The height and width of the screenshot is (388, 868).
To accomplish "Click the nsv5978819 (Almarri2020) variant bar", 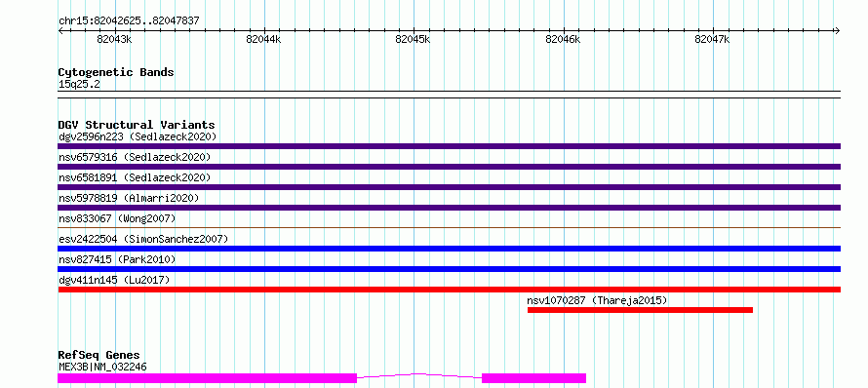I will [x=449, y=208].
